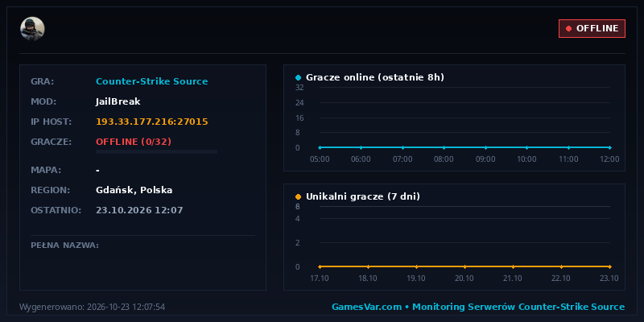Click the 17.10 x-axis date label

[x=320, y=278]
